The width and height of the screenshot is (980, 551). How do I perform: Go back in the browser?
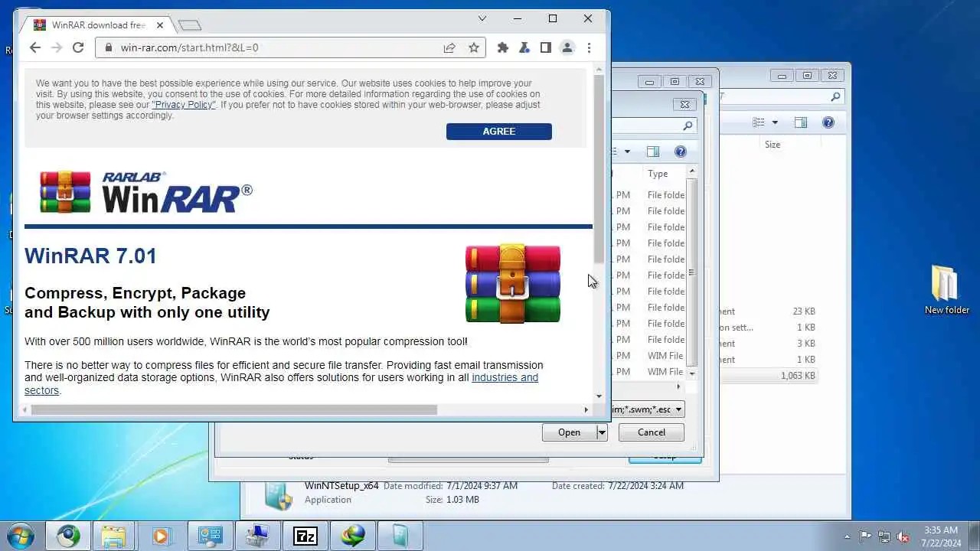34,47
